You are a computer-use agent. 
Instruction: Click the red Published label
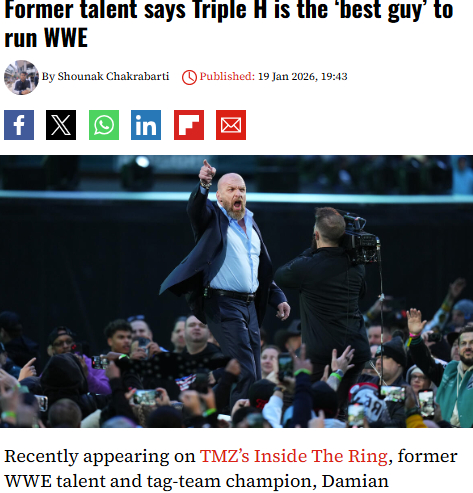point(227,76)
